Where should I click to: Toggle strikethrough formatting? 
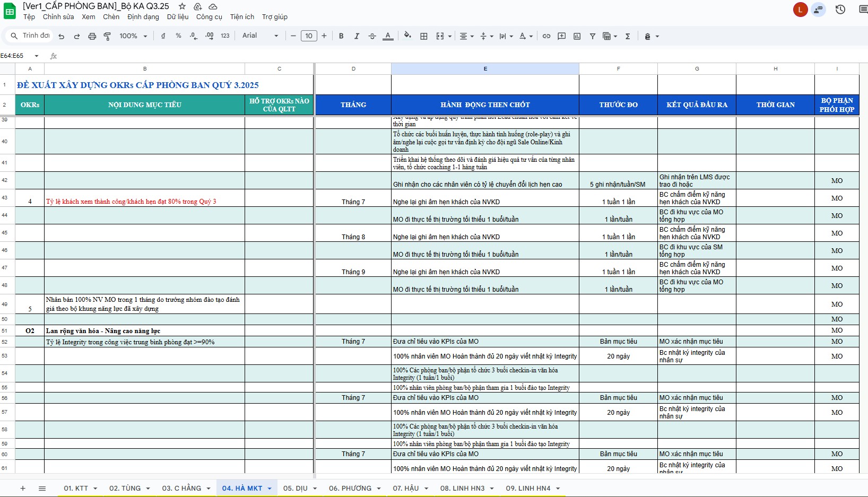click(372, 36)
